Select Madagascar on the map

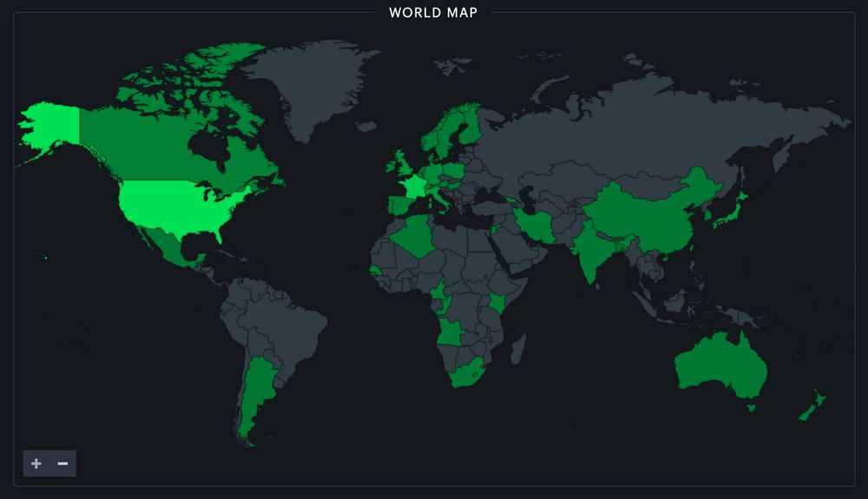518,349
